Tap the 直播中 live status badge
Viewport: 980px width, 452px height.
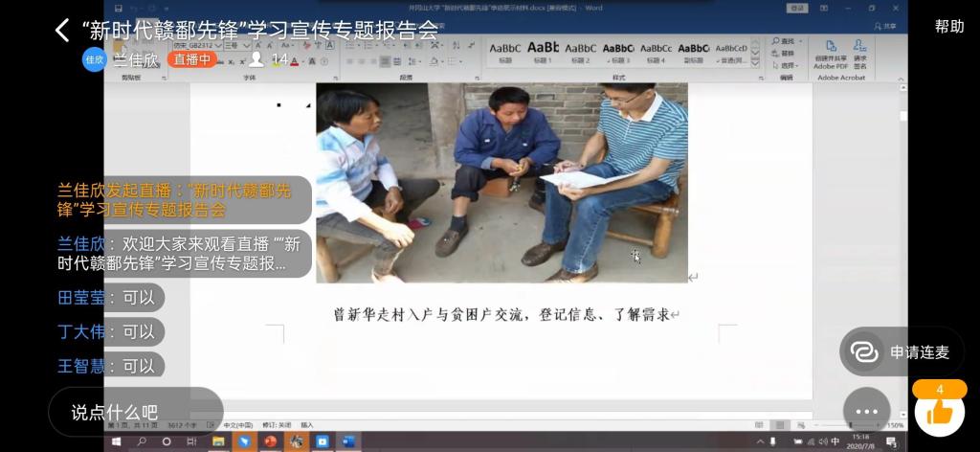pyautogui.click(x=191, y=59)
